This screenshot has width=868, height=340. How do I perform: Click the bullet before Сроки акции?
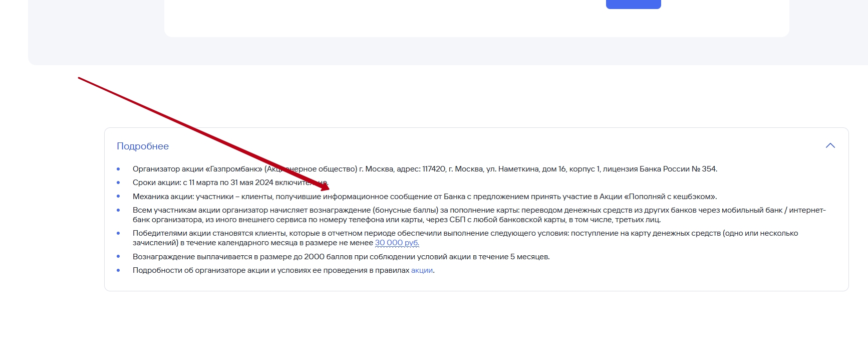click(x=119, y=183)
